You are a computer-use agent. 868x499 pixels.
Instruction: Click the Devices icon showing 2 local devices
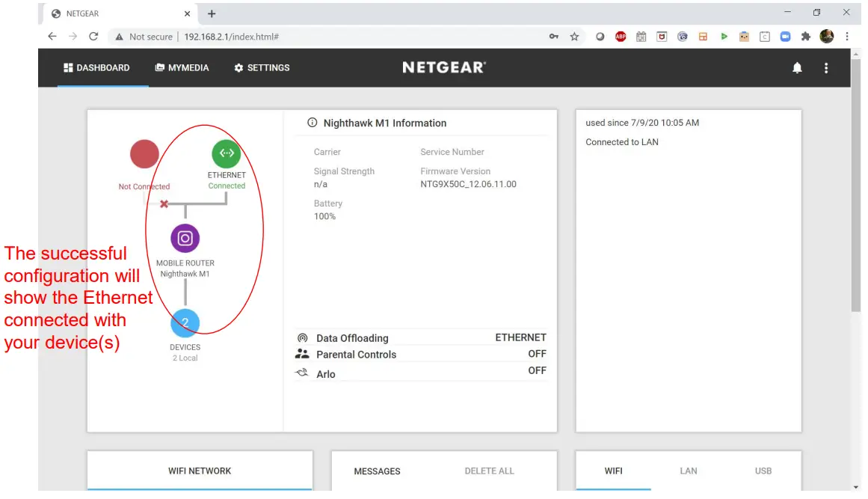(185, 322)
